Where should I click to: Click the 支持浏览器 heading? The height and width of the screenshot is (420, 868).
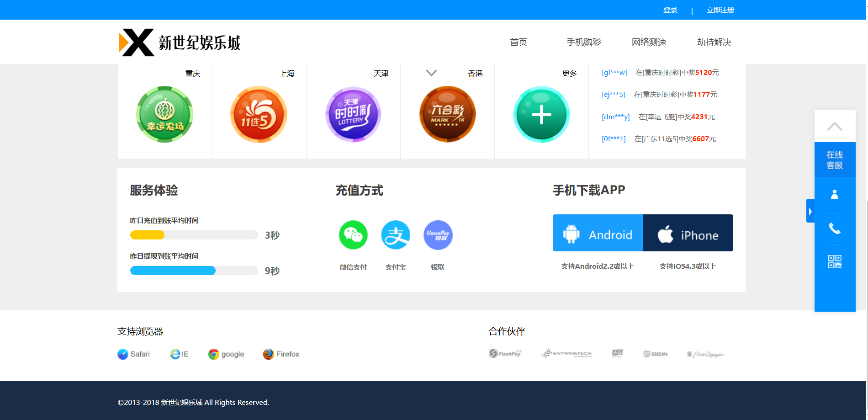[140, 331]
